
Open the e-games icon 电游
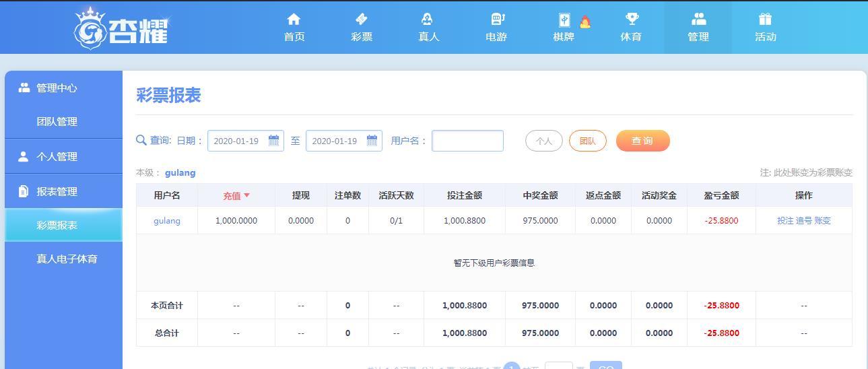(496, 20)
